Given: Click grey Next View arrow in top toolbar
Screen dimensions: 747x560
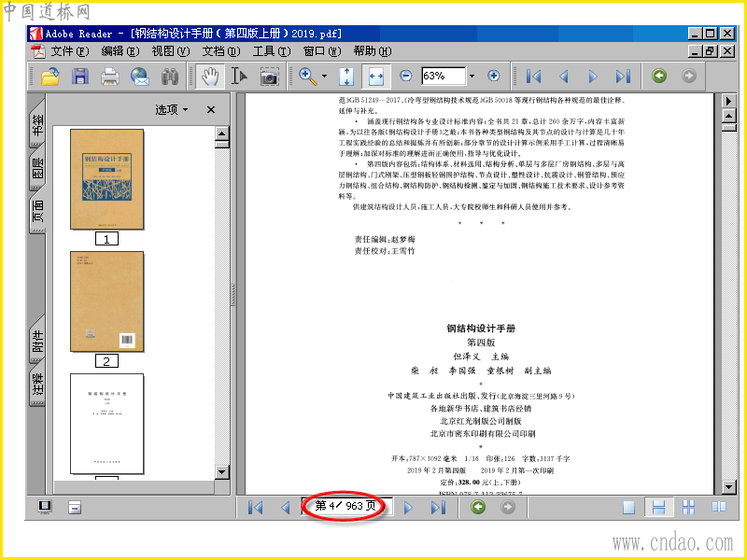Looking at the screenshot, I should [x=689, y=76].
